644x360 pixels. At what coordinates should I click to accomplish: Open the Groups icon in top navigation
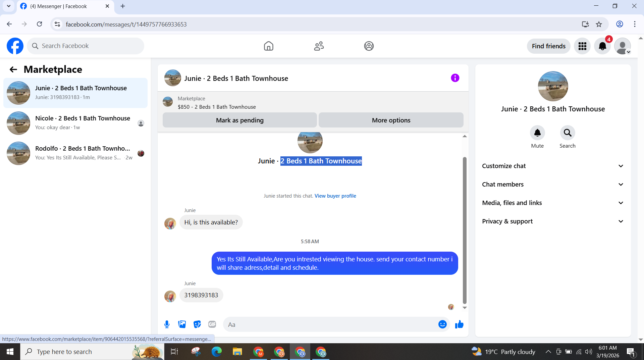[x=369, y=46]
